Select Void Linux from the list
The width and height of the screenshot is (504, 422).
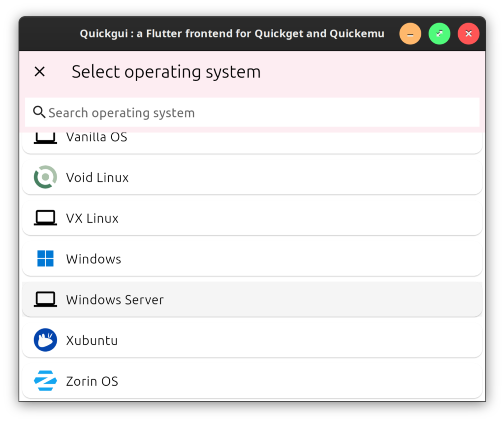tap(252, 177)
